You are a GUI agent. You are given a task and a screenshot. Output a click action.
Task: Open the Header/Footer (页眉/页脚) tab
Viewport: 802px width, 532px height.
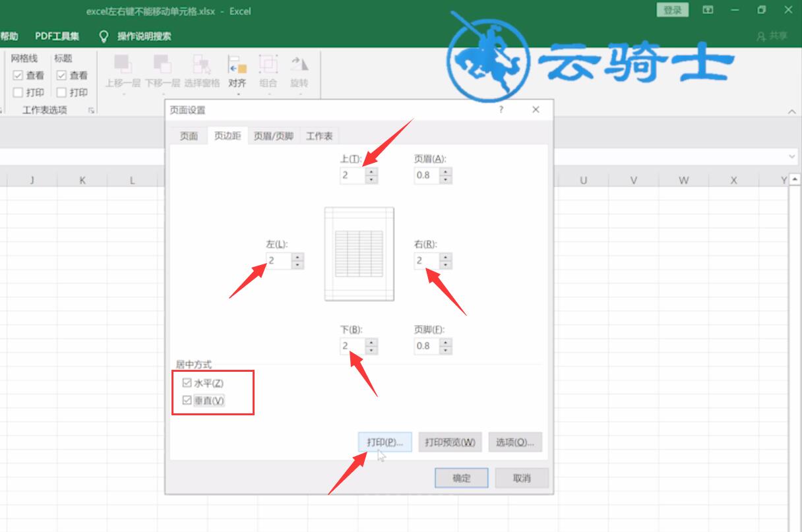[x=274, y=136]
